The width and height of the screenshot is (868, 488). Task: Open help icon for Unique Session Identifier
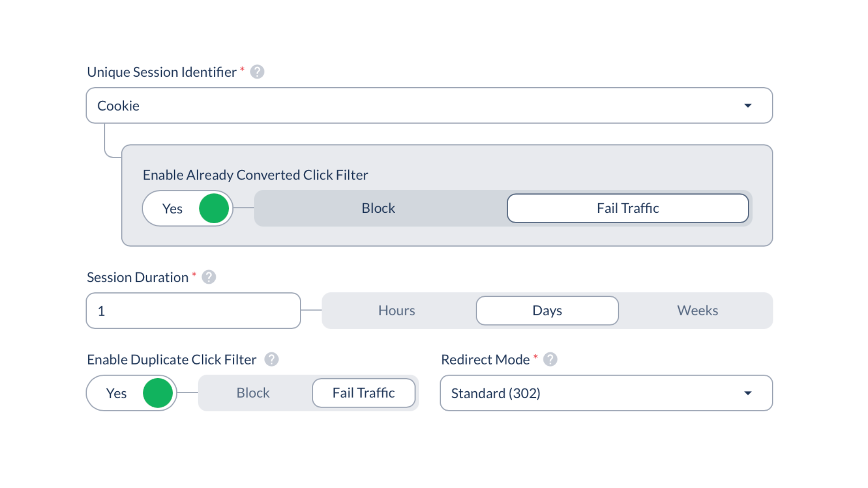coord(257,72)
